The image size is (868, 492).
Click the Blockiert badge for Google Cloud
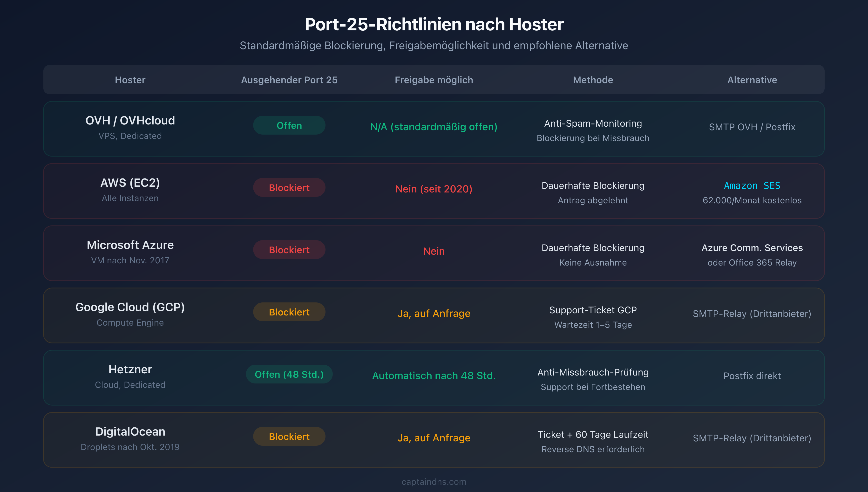point(289,312)
